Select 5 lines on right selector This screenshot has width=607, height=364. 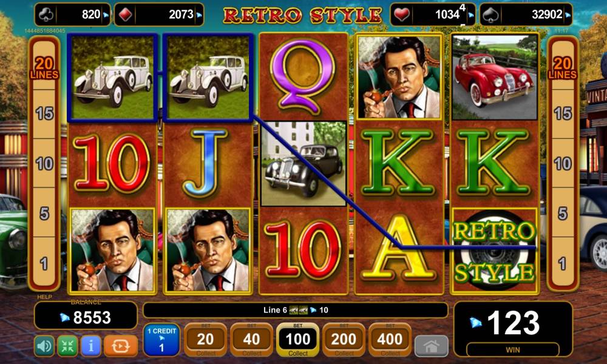coord(563,213)
